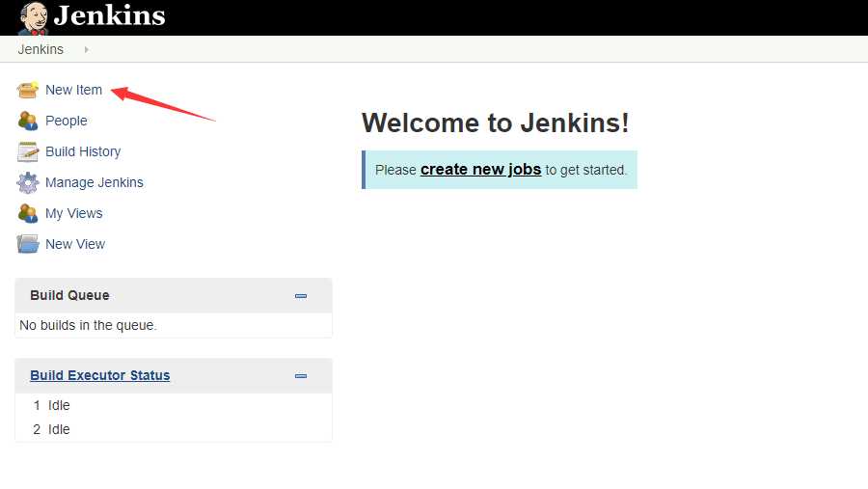
Task: Click the Manage Jenkins gear icon
Action: tap(28, 182)
